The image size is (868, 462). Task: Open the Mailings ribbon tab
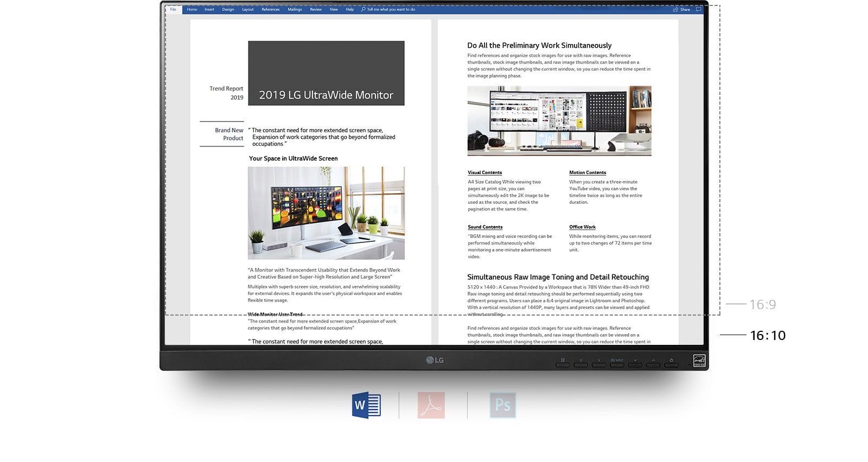295,9
